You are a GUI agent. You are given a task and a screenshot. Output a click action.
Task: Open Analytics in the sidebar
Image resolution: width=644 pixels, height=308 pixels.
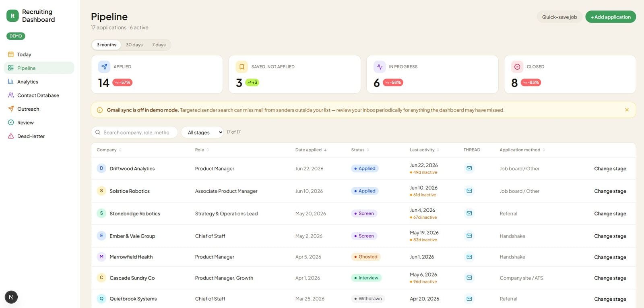tap(39, 82)
